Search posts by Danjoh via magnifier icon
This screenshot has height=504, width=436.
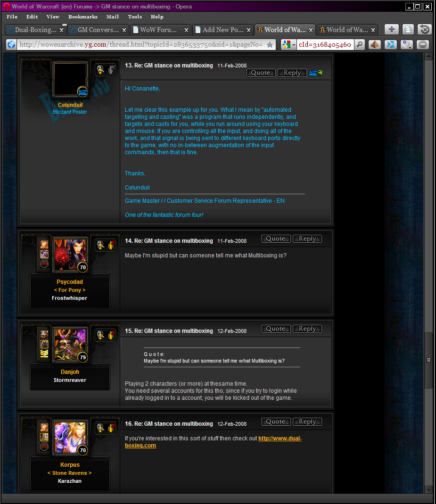(x=100, y=335)
